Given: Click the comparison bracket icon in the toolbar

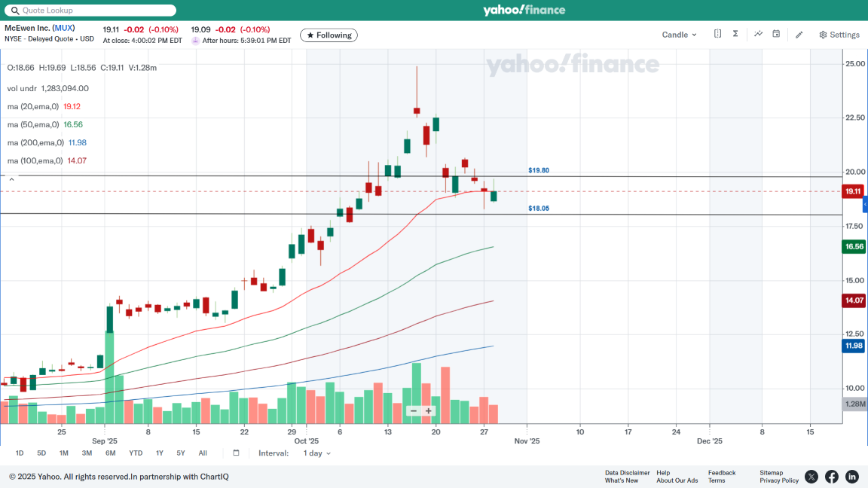Looking at the screenshot, I should coord(717,34).
